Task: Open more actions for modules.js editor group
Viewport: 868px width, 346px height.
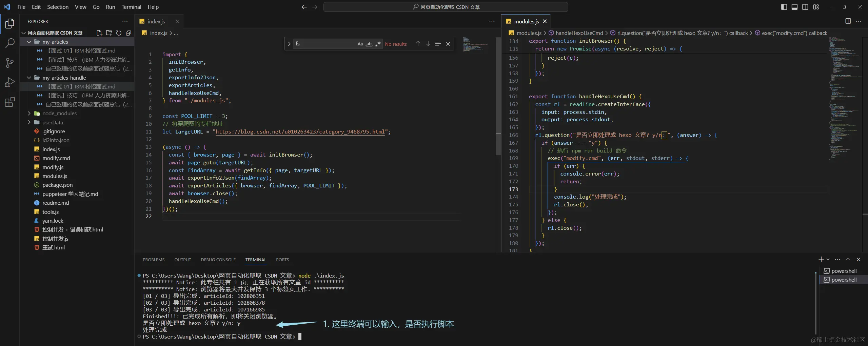Action: (x=859, y=21)
